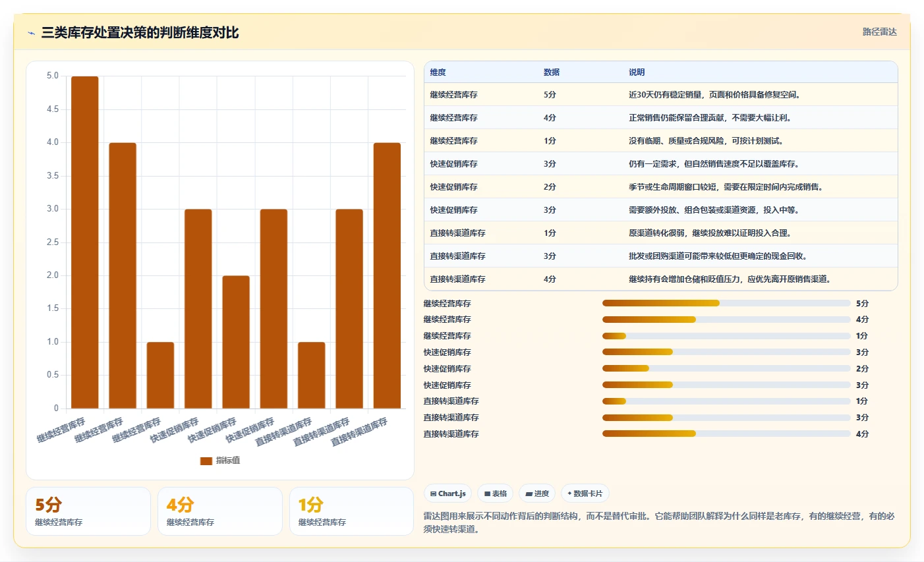Screen dimensions: 924x562
Task: Select row text 批发或团购渠道可能带来较低但更确定的现金回收。
Action: 719,256
